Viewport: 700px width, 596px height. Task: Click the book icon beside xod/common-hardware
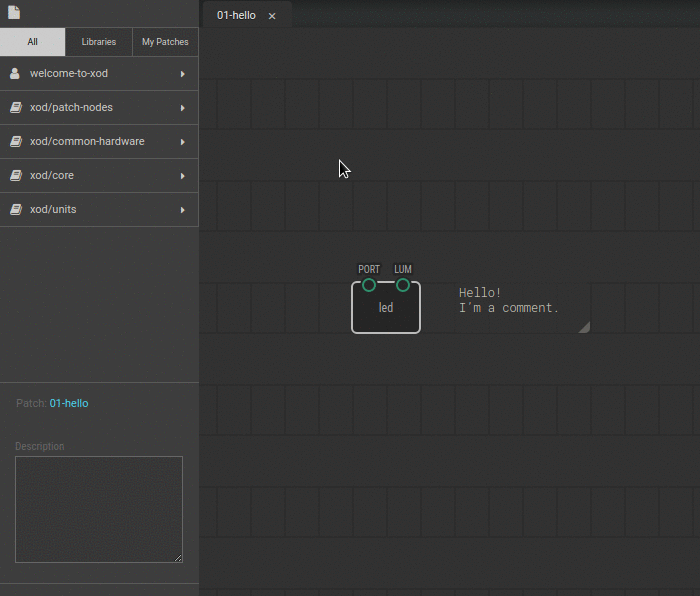click(15, 142)
